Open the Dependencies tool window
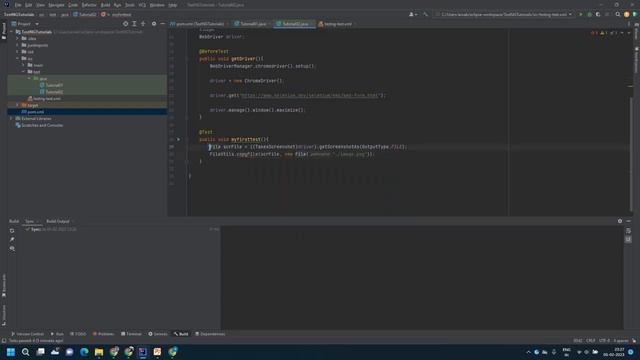Image resolution: width=640 pixels, height=360 pixels. pyautogui.click(x=210, y=334)
